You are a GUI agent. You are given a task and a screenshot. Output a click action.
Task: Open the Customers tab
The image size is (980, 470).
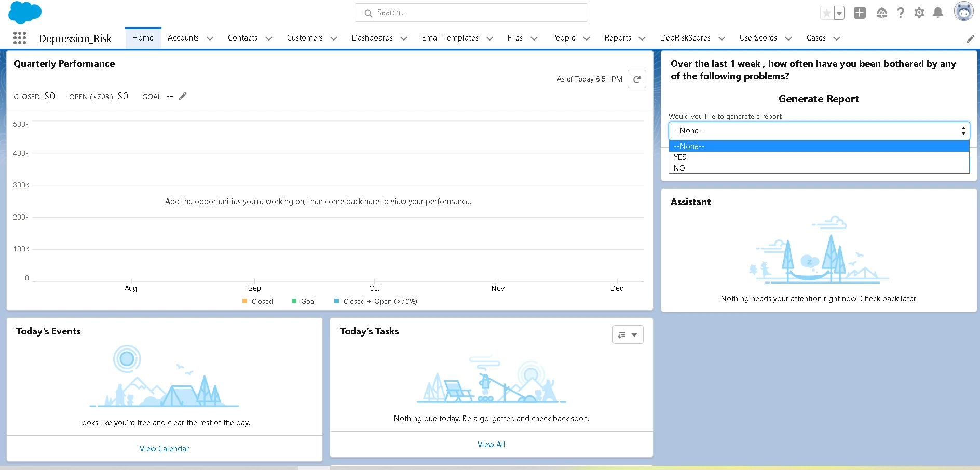click(x=305, y=38)
